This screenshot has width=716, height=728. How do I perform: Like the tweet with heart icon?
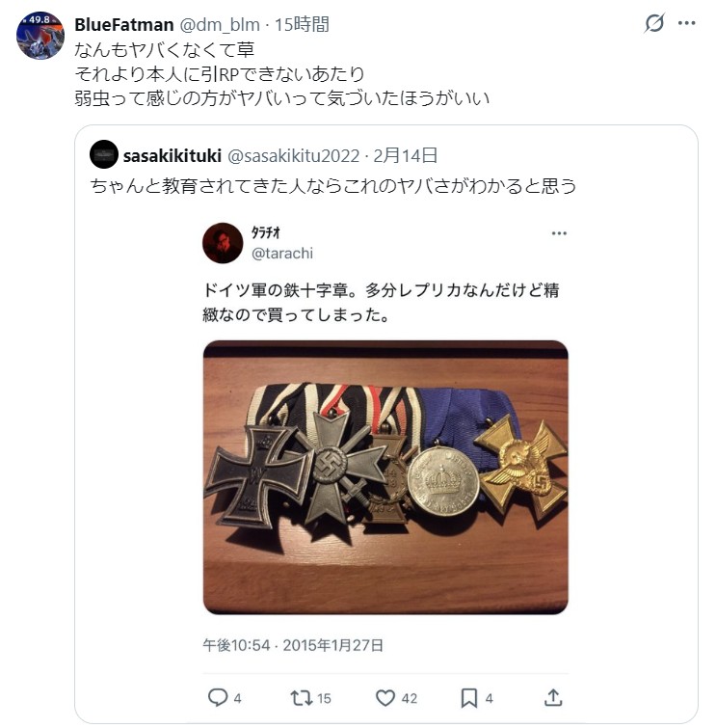pyautogui.click(x=385, y=698)
